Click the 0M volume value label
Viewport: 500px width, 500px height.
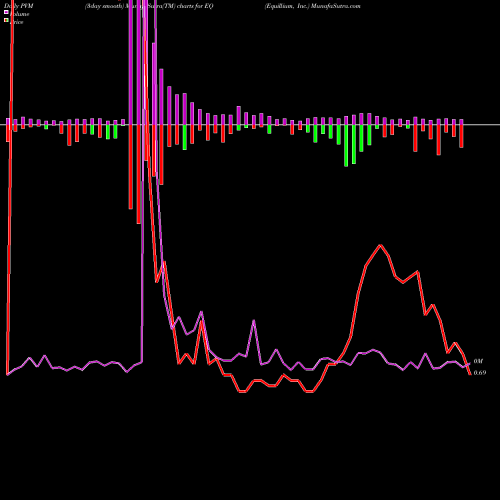[478, 361]
